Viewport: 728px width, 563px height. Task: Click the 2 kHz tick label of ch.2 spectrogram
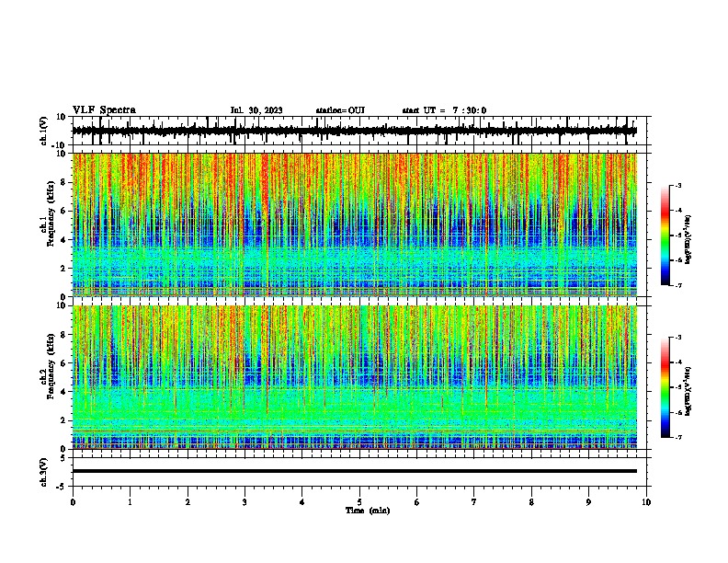coord(63,420)
